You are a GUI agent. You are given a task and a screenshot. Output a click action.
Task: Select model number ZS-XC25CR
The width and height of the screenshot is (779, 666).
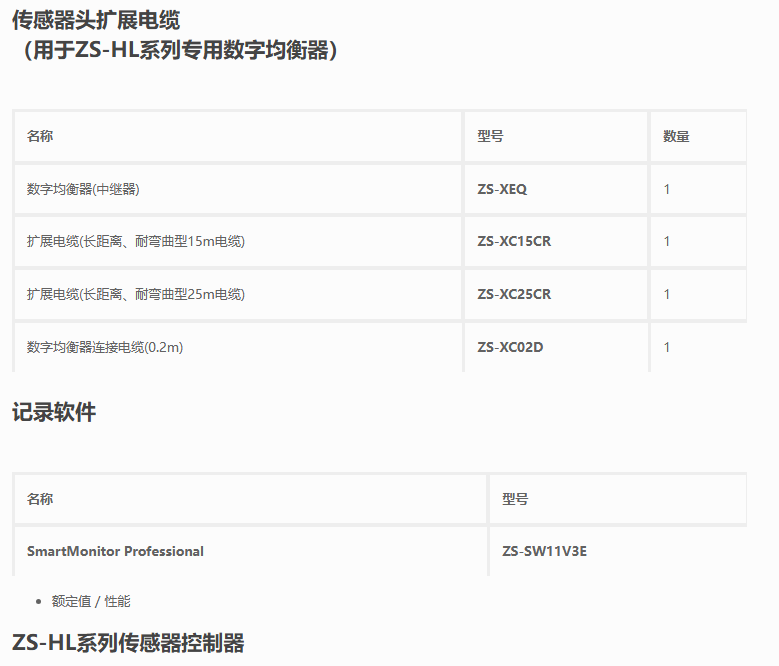[514, 295]
